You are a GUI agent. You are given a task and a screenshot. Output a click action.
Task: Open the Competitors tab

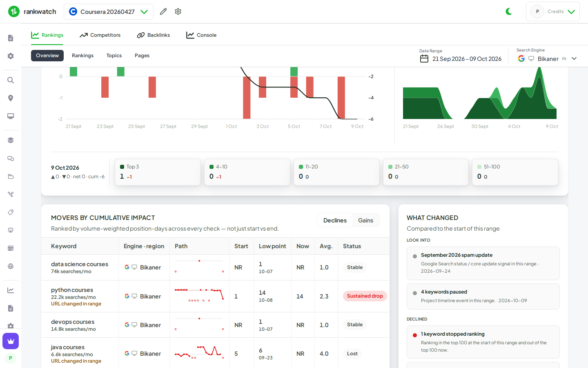point(100,35)
